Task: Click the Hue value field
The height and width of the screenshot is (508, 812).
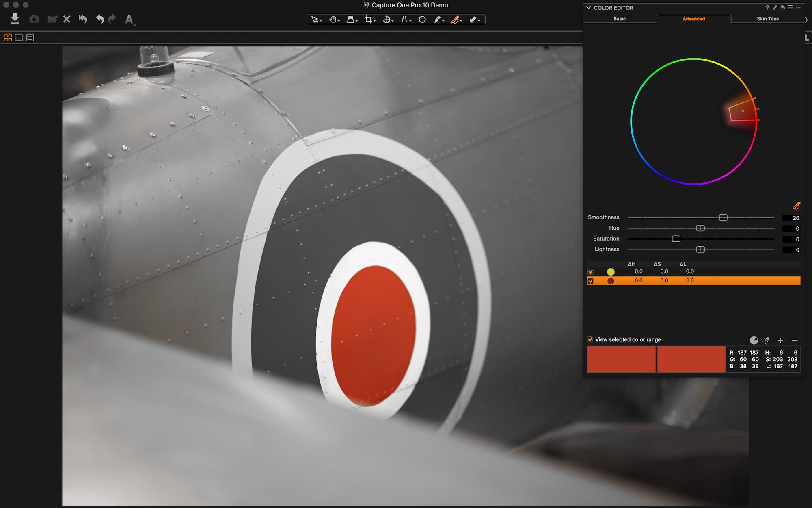Action: pos(791,228)
